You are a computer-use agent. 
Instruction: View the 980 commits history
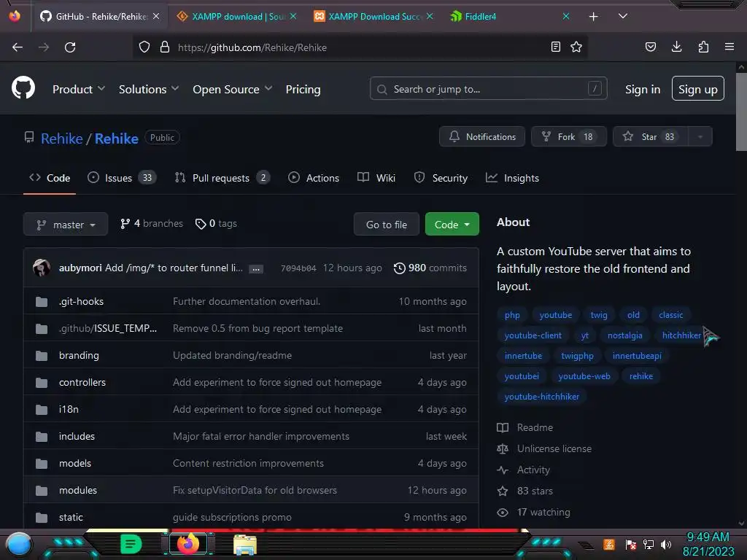430,268
